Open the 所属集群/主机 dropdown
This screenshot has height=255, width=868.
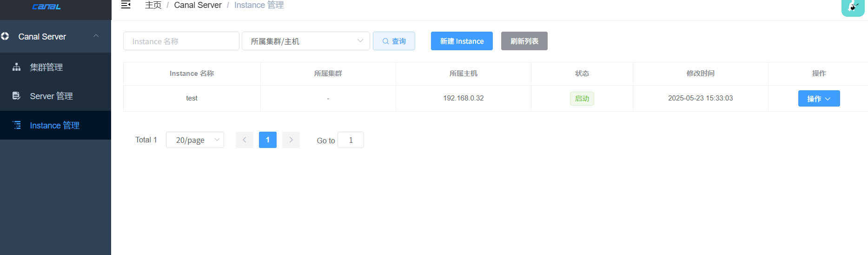click(306, 41)
